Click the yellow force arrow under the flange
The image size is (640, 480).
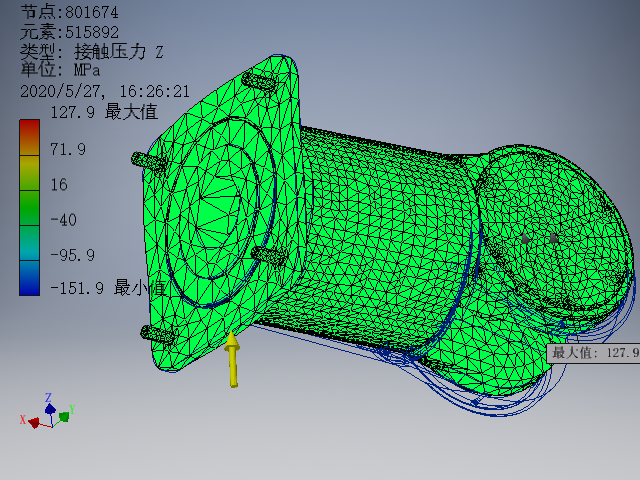232,359
